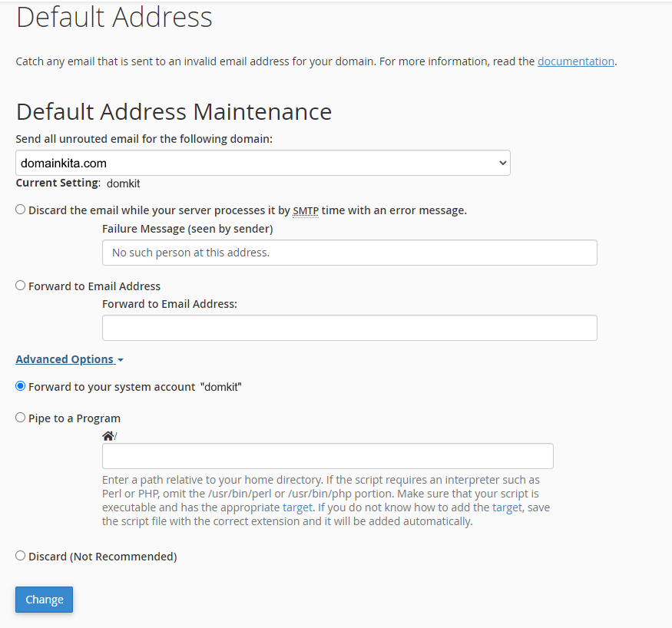
Task: Click the 'target' link before 'save the script file'
Action: coord(507,507)
